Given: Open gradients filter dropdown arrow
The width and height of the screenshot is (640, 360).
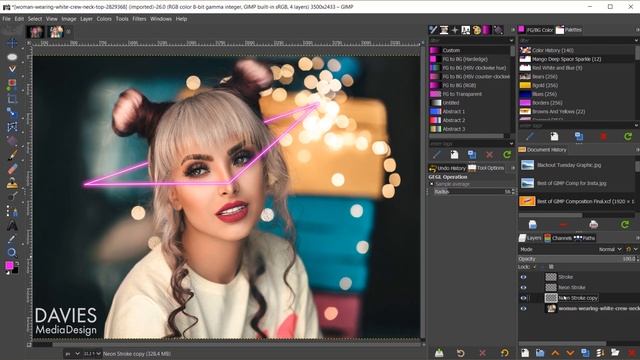Looking at the screenshot, I should click(511, 40).
